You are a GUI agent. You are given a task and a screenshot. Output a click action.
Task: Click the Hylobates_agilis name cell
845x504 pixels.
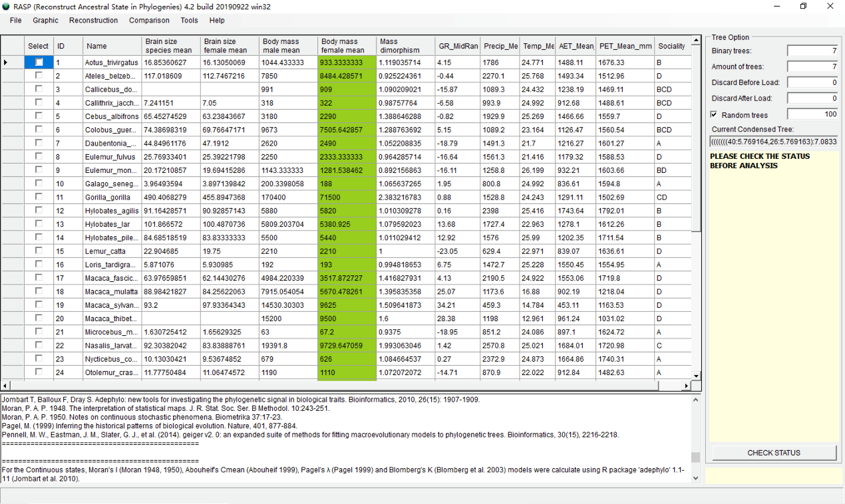click(112, 210)
